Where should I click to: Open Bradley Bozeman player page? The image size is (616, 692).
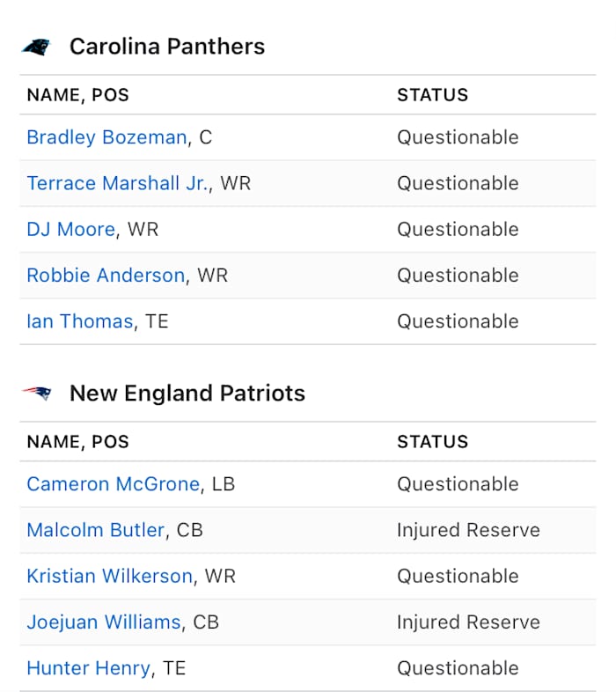point(106,137)
